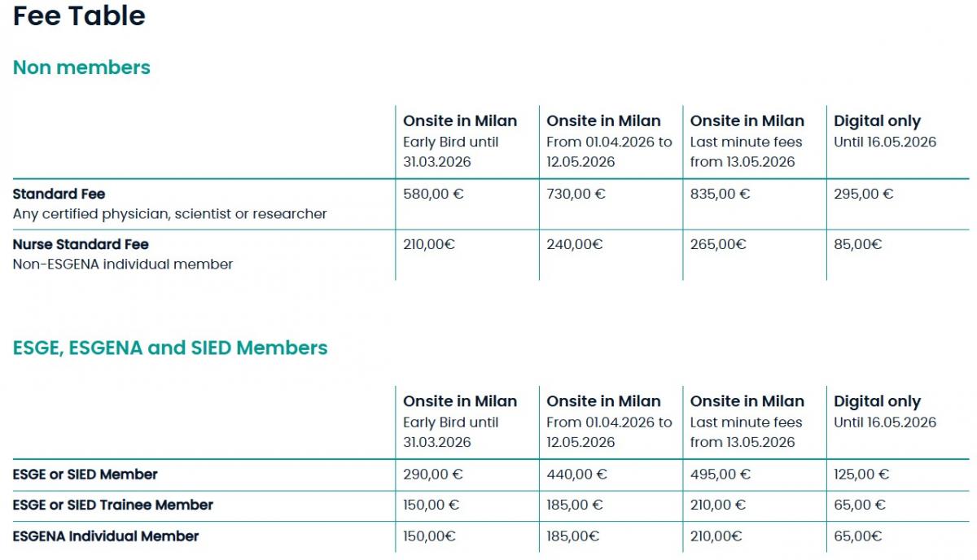Click the 290,00 € member early bird price
Screen dimensions: 977x560
coord(433,475)
